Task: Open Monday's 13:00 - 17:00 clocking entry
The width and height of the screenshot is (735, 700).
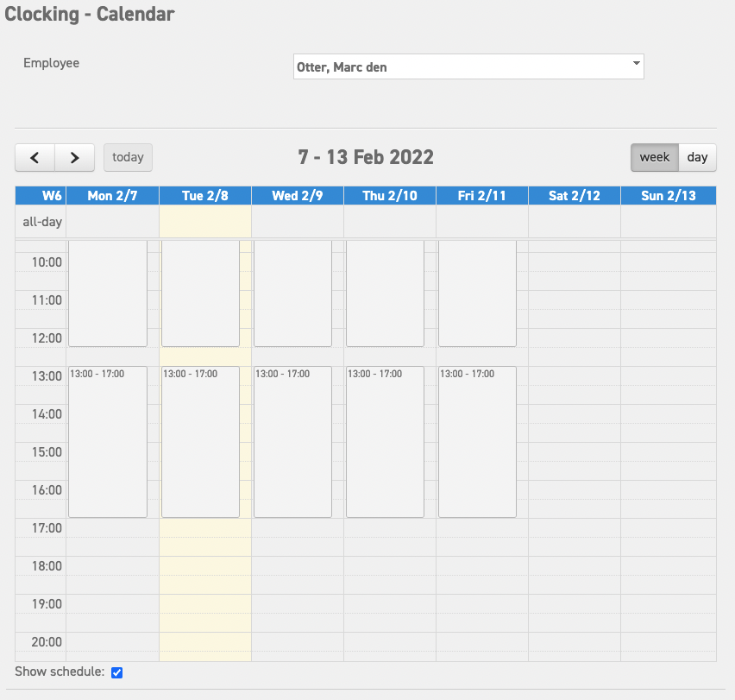Action: pos(107,442)
